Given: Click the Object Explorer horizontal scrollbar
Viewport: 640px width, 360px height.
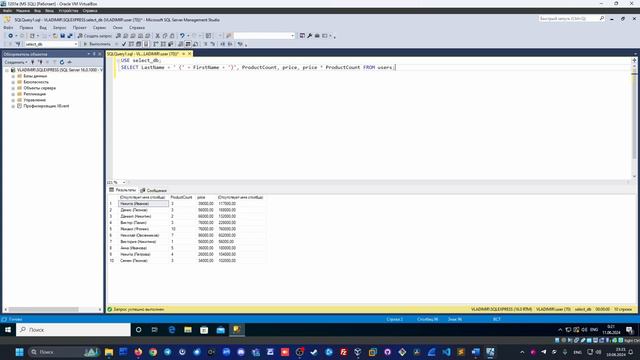Looking at the screenshot, I should coord(44,310).
